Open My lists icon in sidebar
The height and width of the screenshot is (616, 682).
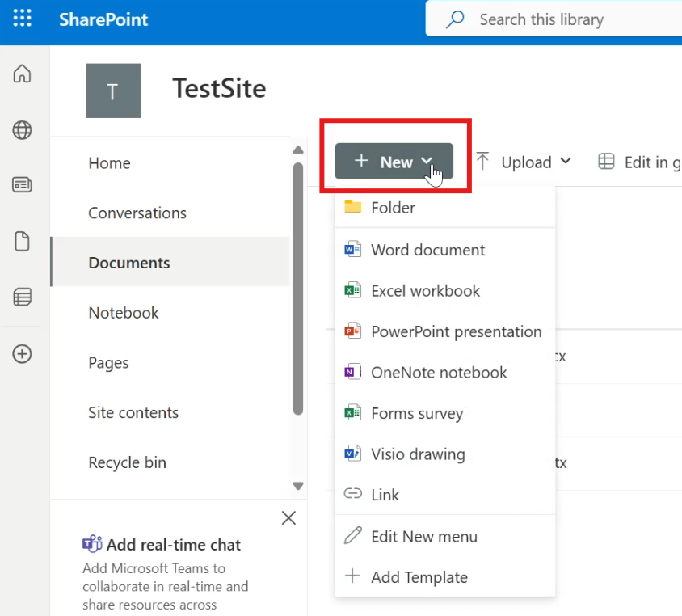tap(22, 297)
